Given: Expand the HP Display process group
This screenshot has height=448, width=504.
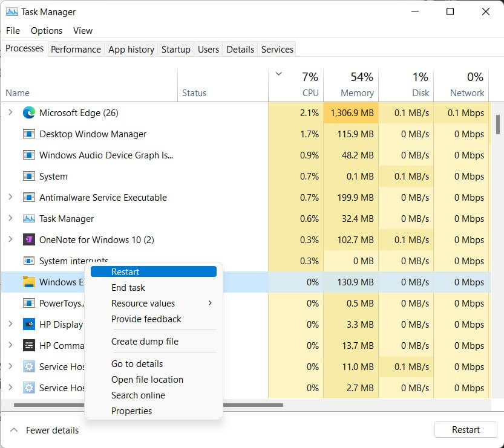Looking at the screenshot, I should (x=10, y=323).
